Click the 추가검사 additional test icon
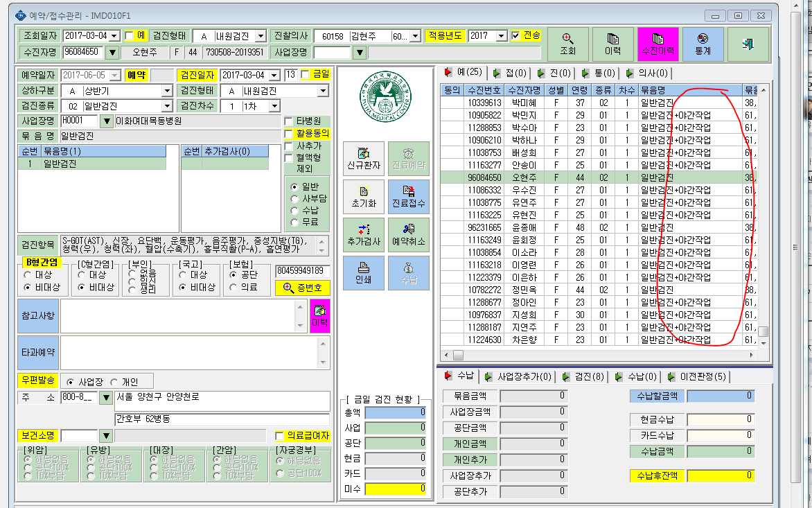 (x=364, y=229)
